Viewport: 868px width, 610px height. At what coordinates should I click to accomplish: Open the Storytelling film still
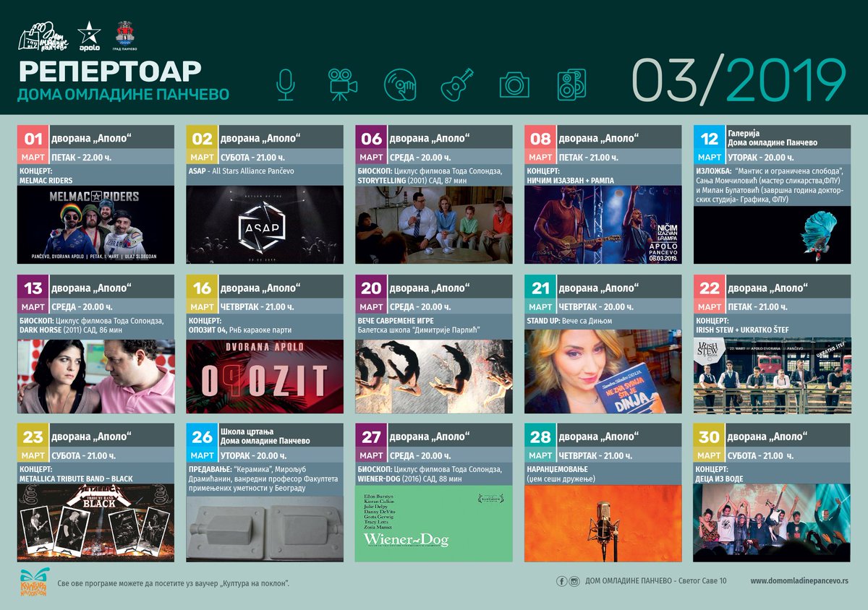tap(434, 225)
